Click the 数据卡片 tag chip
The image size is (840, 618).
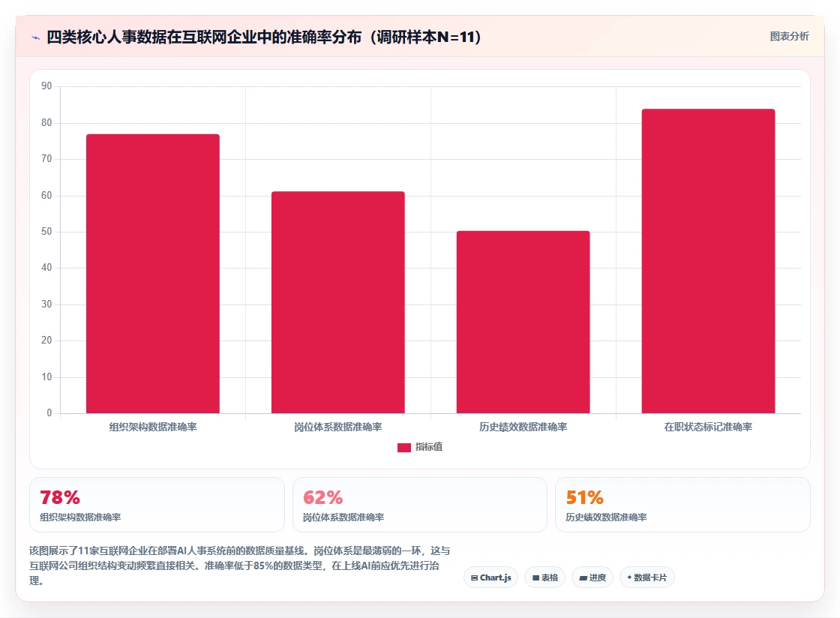(x=646, y=577)
